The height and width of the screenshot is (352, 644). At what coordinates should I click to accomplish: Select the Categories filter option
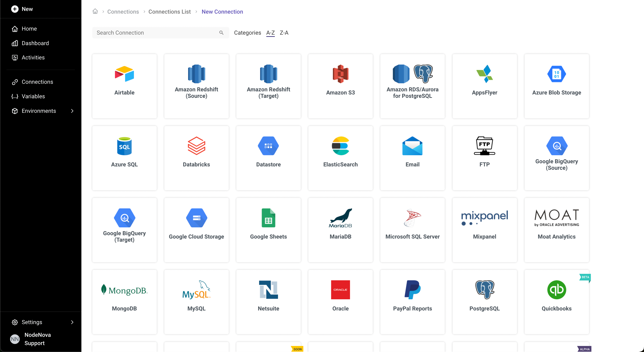click(247, 33)
